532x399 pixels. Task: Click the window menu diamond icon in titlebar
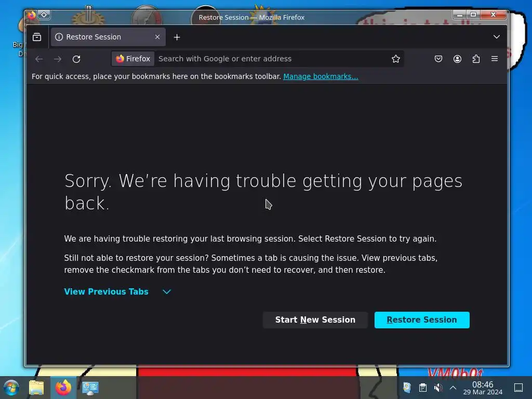(44, 15)
